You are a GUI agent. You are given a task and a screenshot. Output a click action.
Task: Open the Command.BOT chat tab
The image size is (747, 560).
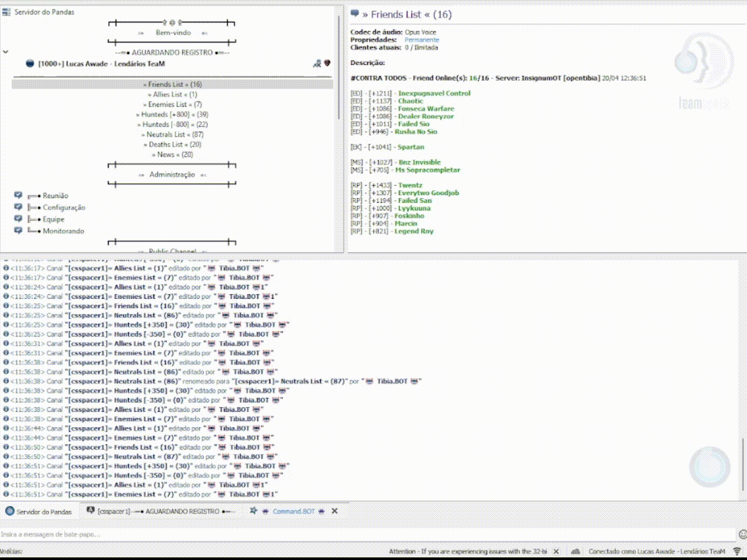click(294, 511)
